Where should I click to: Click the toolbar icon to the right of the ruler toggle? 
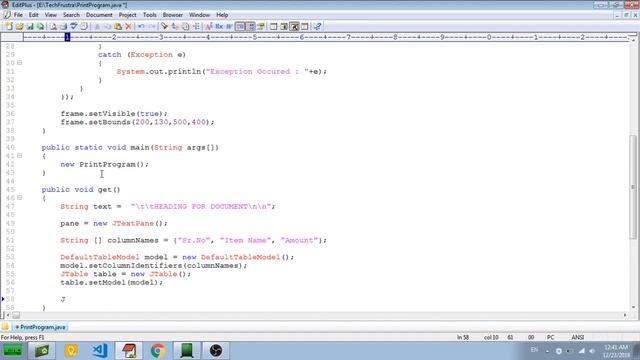261,27
